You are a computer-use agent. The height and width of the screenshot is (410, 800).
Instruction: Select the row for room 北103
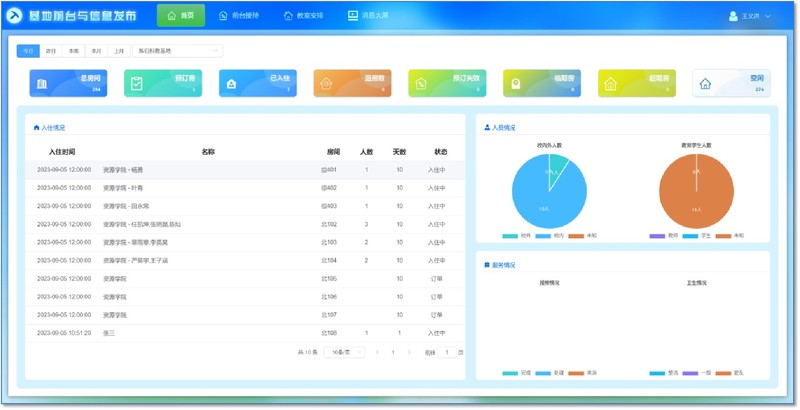[245, 242]
